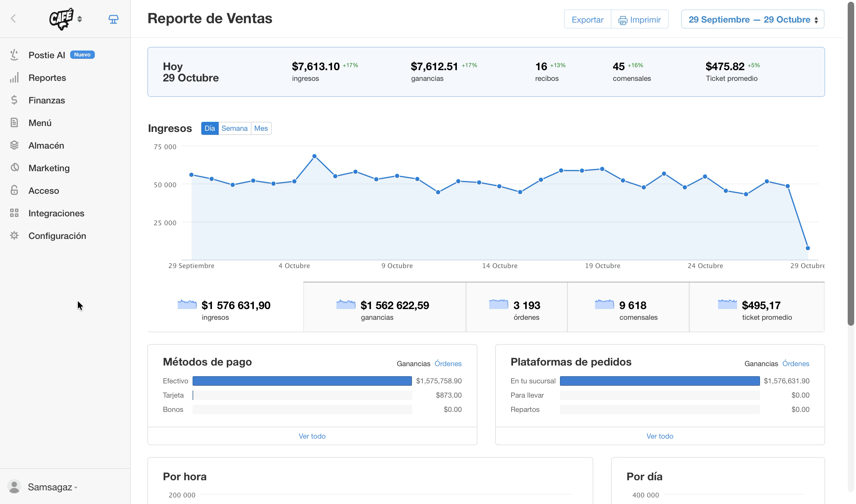
Task: Click the Marketing pie chart icon
Action: click(14, 168)
